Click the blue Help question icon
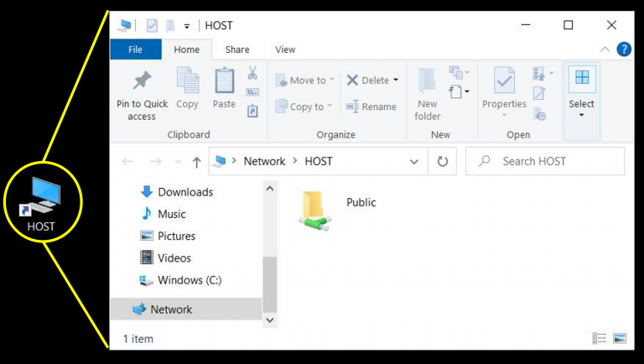 pyautogui.click(x=624, y=49)
